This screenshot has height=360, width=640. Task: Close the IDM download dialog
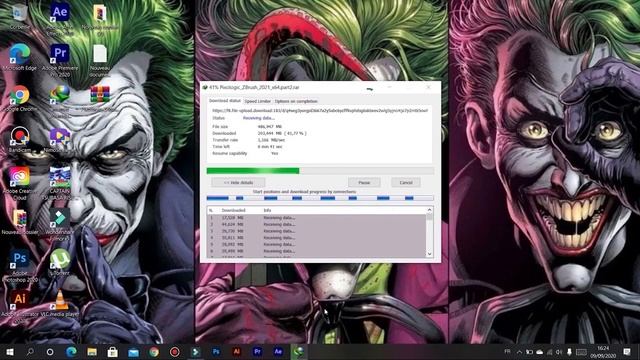click(428, 87)
